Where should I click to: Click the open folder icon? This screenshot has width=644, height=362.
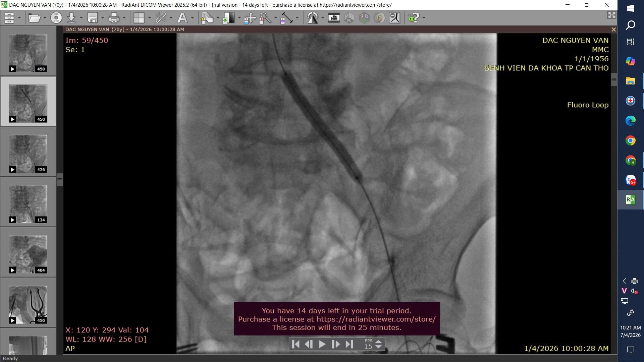point(35,18)
